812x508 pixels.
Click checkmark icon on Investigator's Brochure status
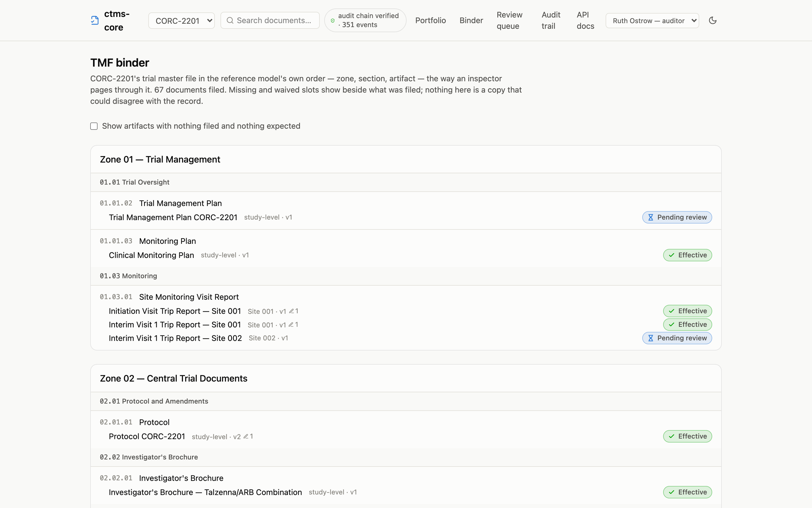[671, 492]
